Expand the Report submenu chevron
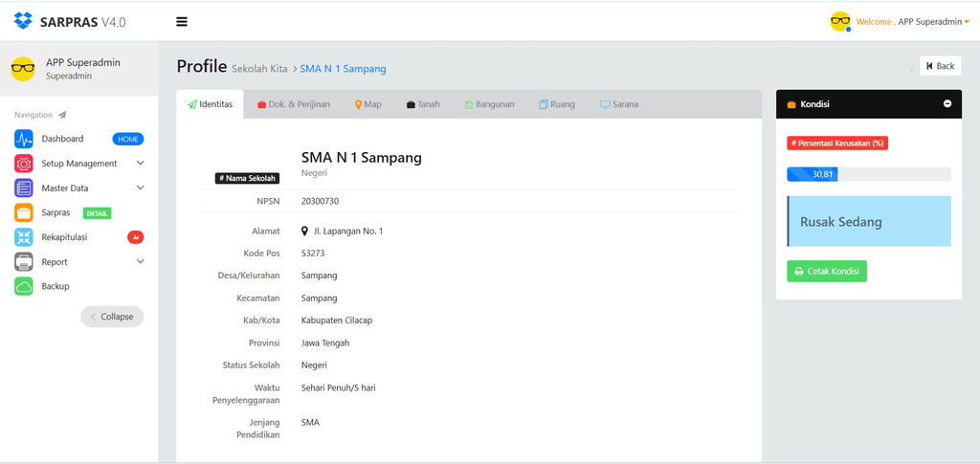Image resolution: width=980 pixels, height=464 pixels. point(141,262)
